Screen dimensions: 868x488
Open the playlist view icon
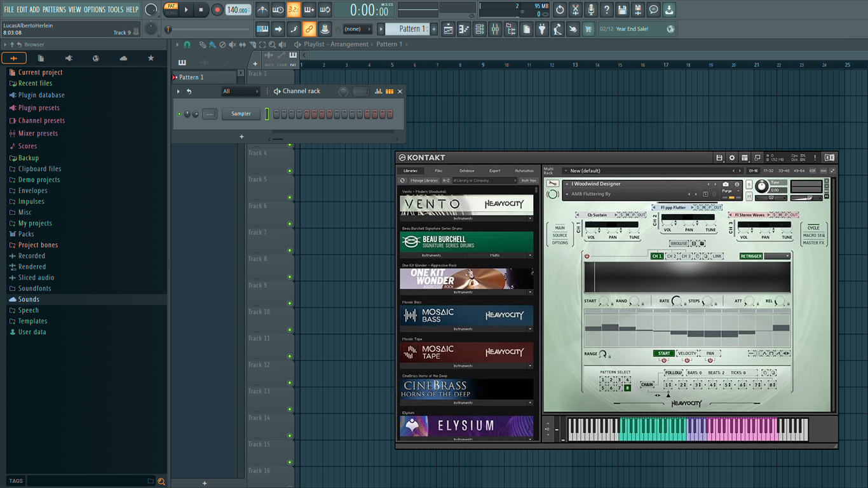tap(449, 29)
